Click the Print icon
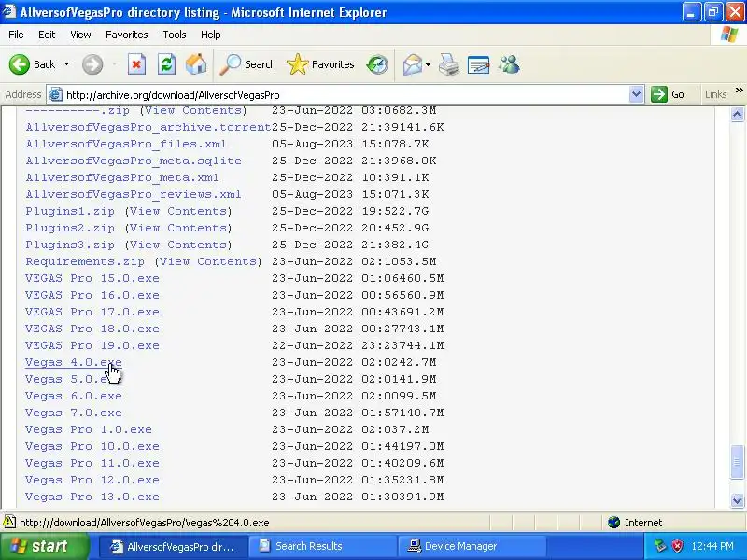This screenshot has height=560, width=747. point(449,64)
